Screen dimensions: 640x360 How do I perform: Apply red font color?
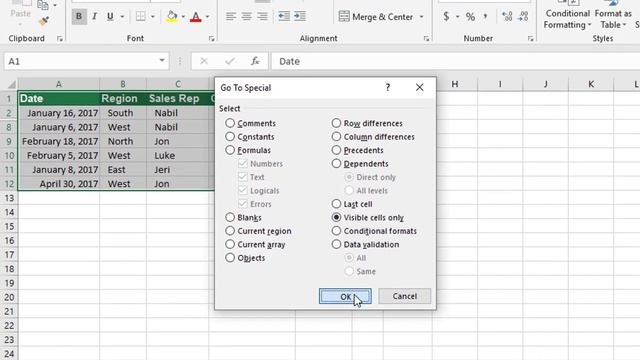tap(196, 16)
